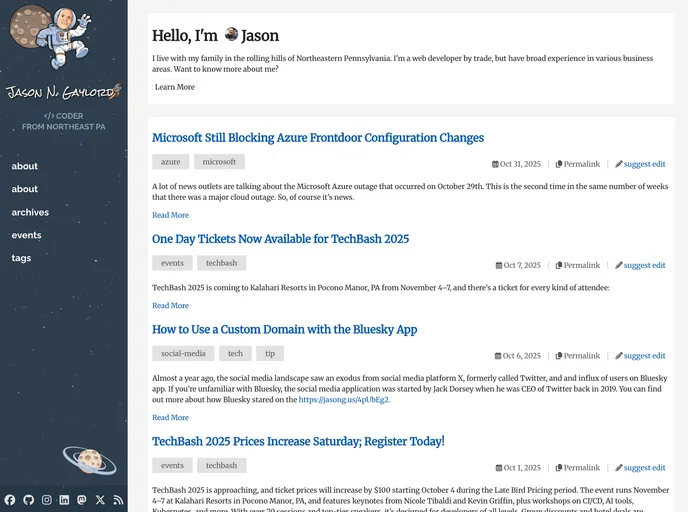Click suggest edit for the Oct 31 post

pyautogui.click(x=640, y=164)
